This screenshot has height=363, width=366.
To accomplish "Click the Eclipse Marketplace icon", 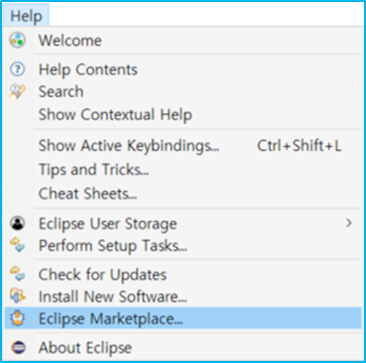I will pos(17,318).
